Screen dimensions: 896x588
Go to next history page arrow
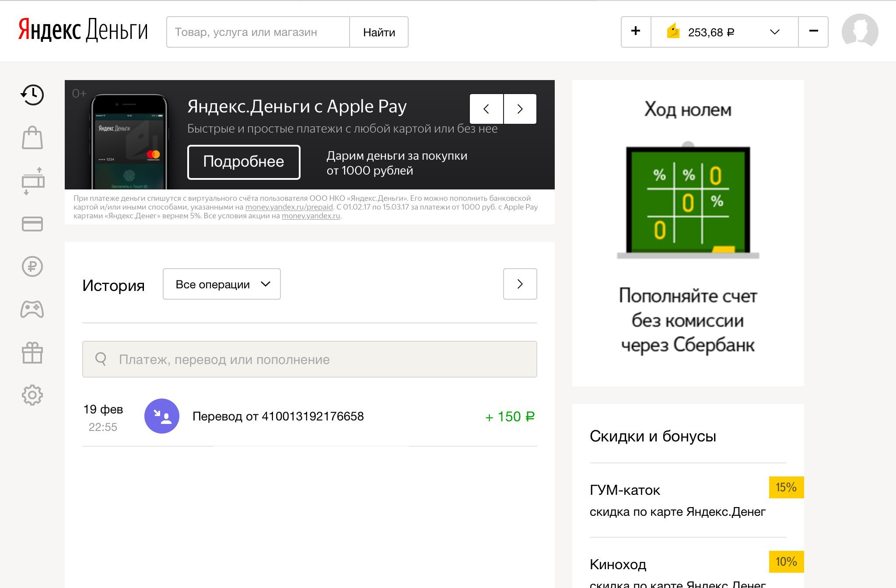(x=520, y=284)
